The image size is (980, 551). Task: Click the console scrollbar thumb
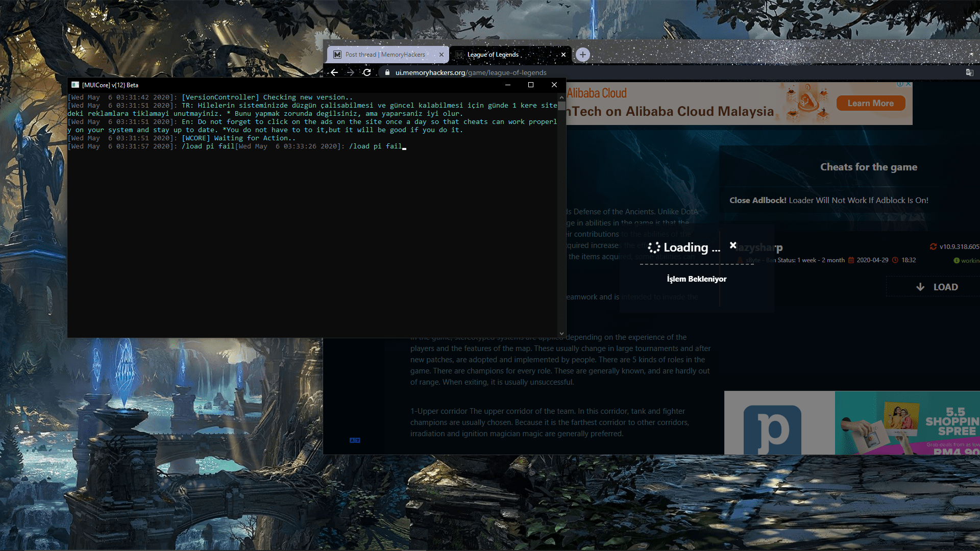[x=561, y=106]
